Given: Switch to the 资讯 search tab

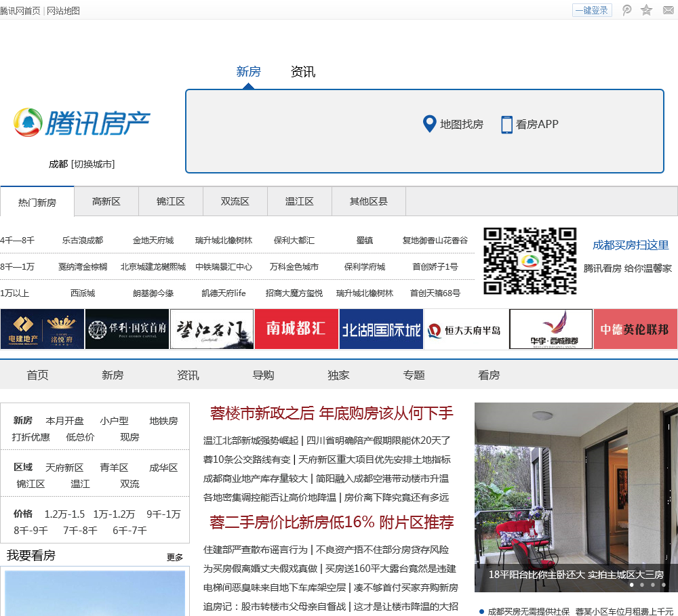Looking at the screenshot, I should (303, 71).
